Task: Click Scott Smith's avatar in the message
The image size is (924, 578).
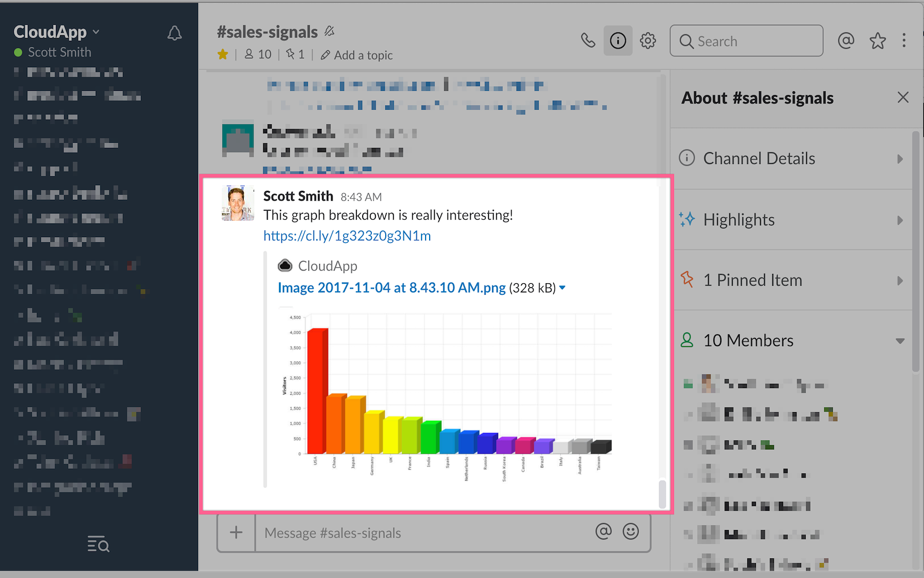Action: click(x=238, y=203)
